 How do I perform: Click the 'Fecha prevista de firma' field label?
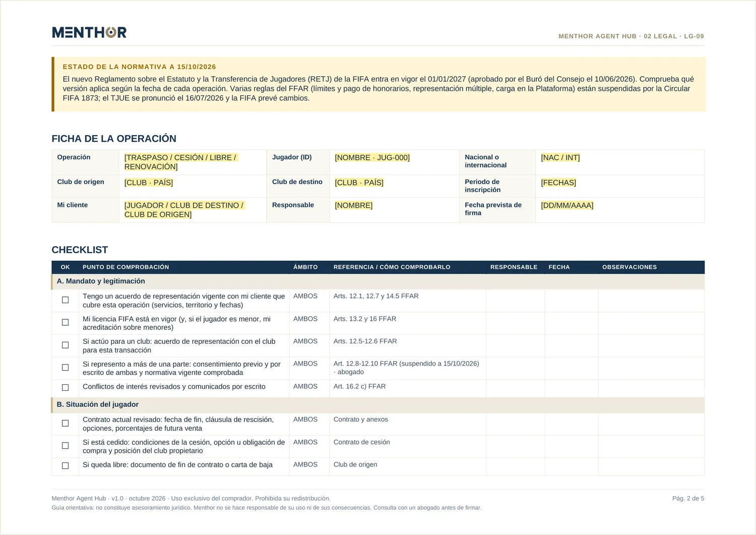coord(493,209)
